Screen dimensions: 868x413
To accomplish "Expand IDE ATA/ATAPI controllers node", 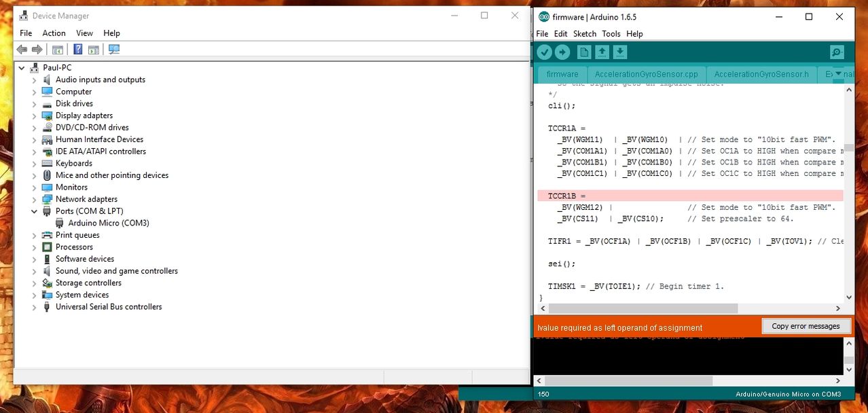I will (x=34, y=151).
